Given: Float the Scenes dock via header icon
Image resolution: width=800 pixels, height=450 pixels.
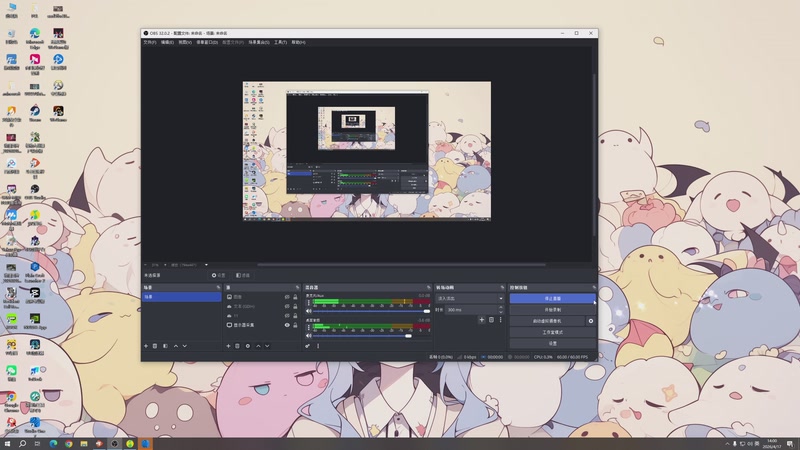Looking at the screenshot, I should [218, 287].
